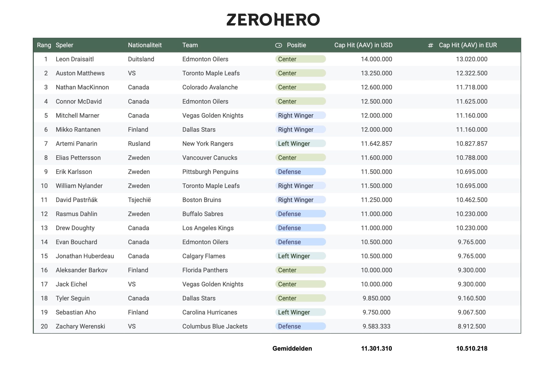This screenshot has height=392, width=555.
Task: Open Defense dropdown for Erik Karlsson
Action: (300, 172)
